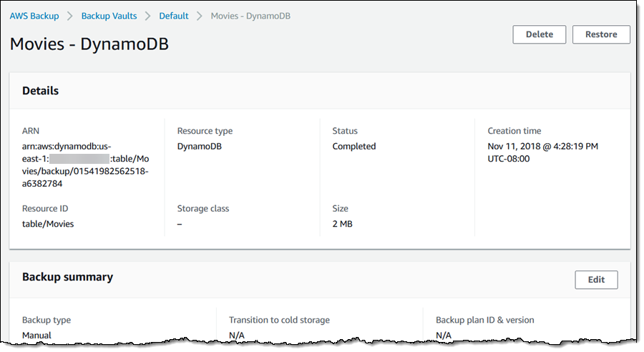Click the Movies - DynamoDB breadcrumb item
The height and width of the screenshot is (352, 644).
pyautogui.click(x=250, y=16)
